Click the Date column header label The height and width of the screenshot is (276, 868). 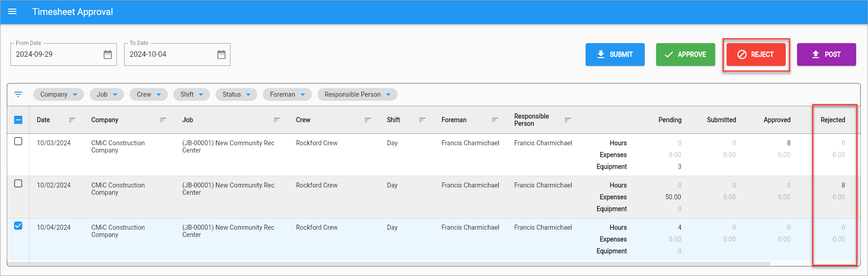(x=43, y=120)
